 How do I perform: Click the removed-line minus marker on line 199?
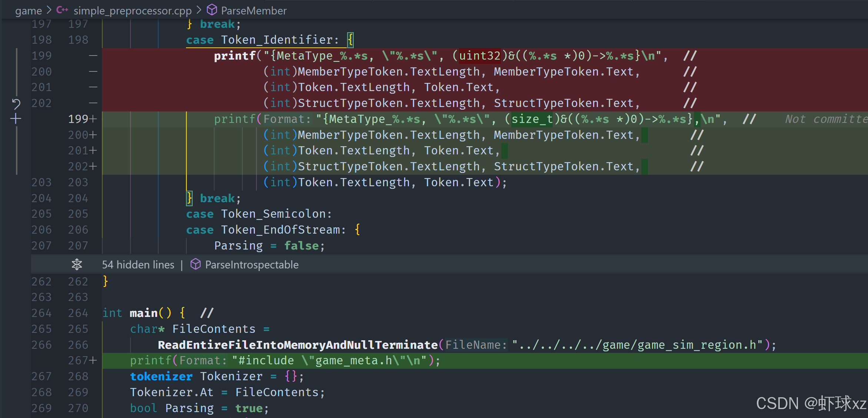pos(93,56)
